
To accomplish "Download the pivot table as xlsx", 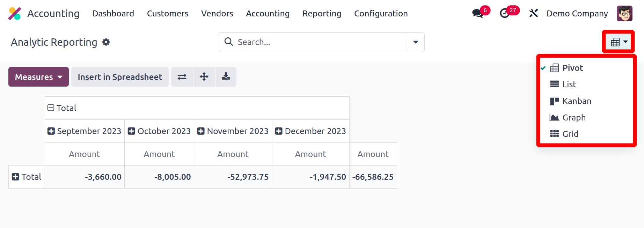I will [x=226, y=77].
